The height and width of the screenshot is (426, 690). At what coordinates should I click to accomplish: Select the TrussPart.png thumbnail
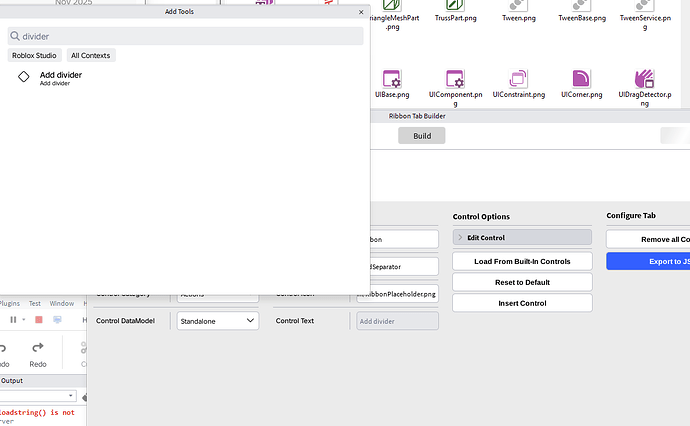[x=455, y=5]
